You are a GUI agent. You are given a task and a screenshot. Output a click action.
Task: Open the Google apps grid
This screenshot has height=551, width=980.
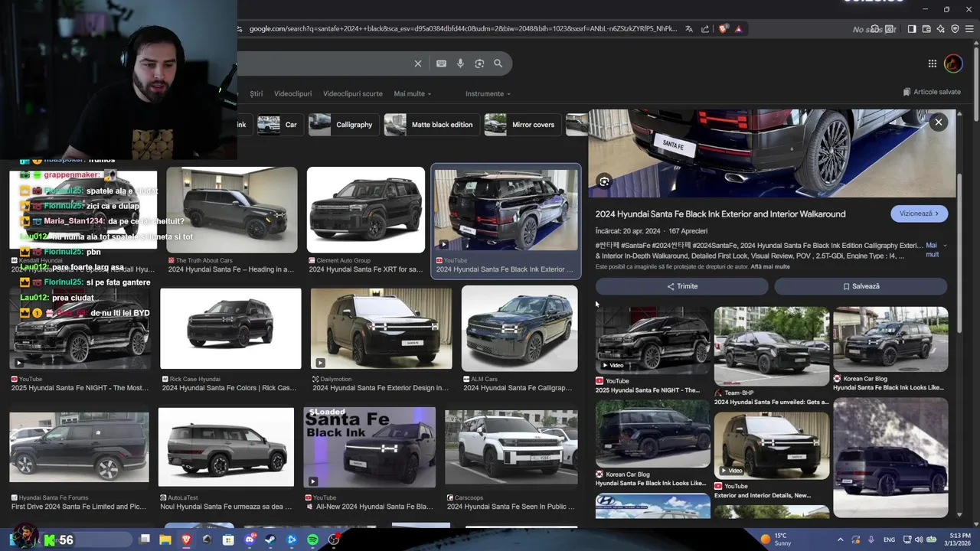(x=933, y=64)
